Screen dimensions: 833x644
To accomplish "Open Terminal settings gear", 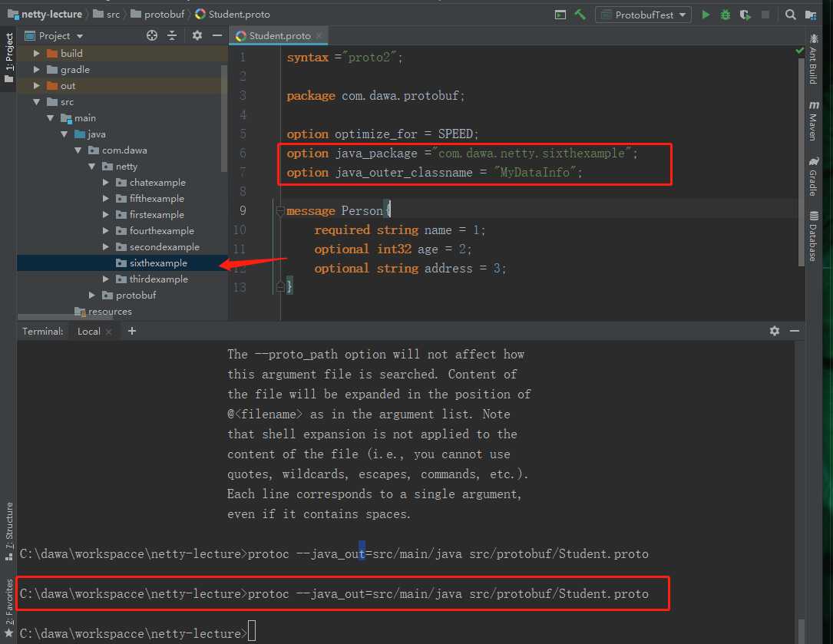I will [x=775, y=331].
